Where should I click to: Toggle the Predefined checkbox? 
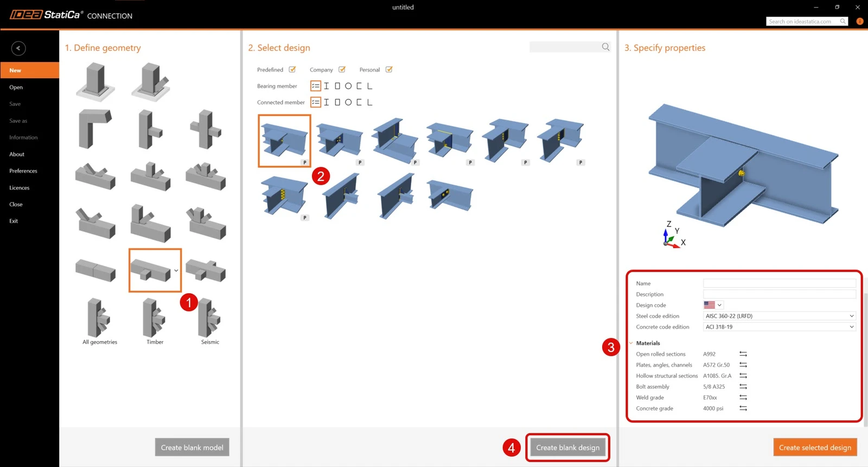[292, 70]
